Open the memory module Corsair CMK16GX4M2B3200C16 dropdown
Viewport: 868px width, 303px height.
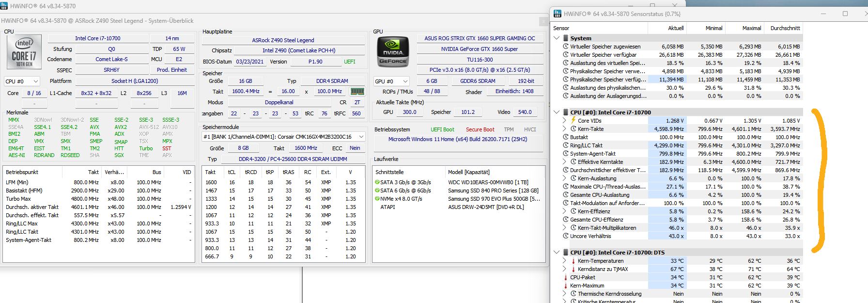[x=283, y=137]
